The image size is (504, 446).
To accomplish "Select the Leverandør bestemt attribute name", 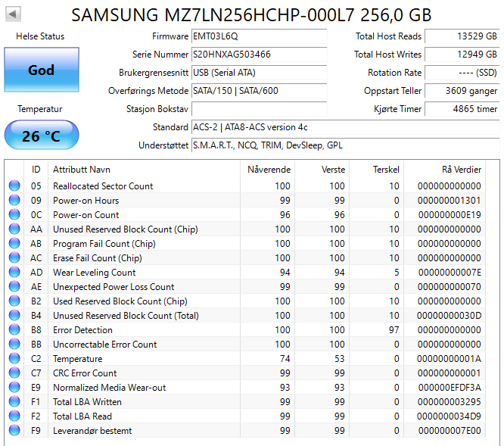I will point(92,431).
